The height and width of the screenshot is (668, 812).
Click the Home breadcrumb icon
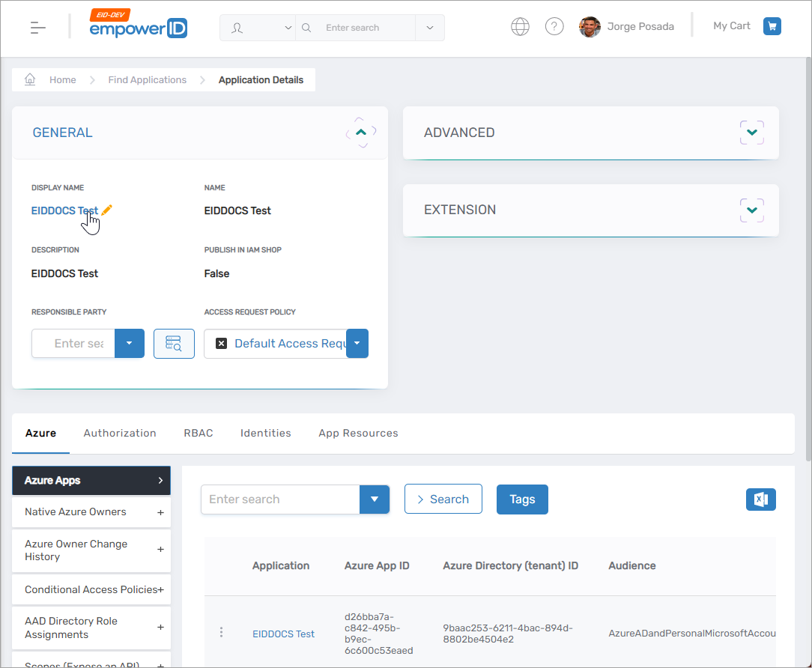pyautogui.click(x=31, y=79)
